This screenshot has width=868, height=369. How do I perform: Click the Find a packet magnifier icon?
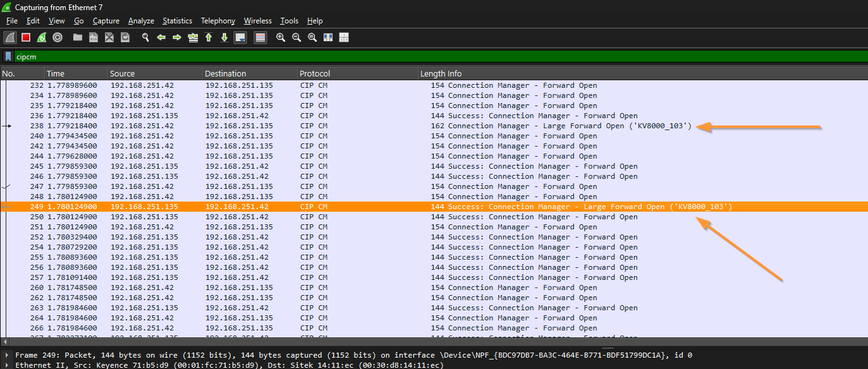145,37
